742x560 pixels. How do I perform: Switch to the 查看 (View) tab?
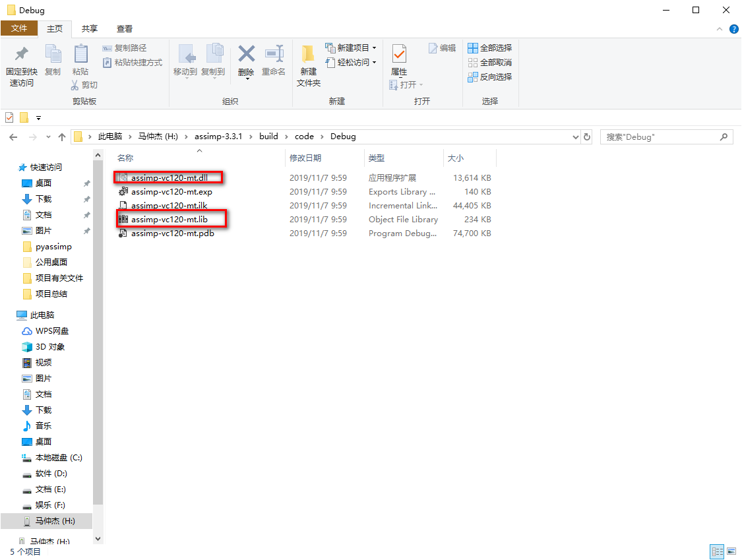[125, 29]
